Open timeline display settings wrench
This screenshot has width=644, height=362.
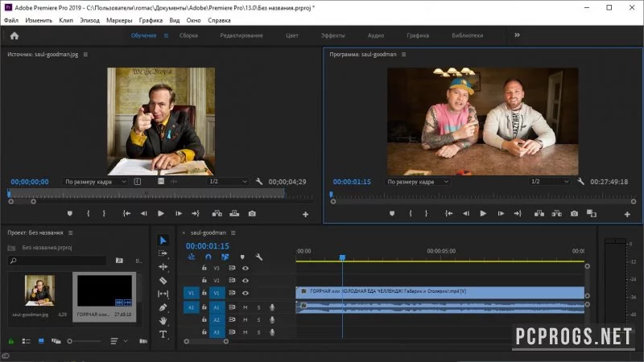tap(258, 257)
